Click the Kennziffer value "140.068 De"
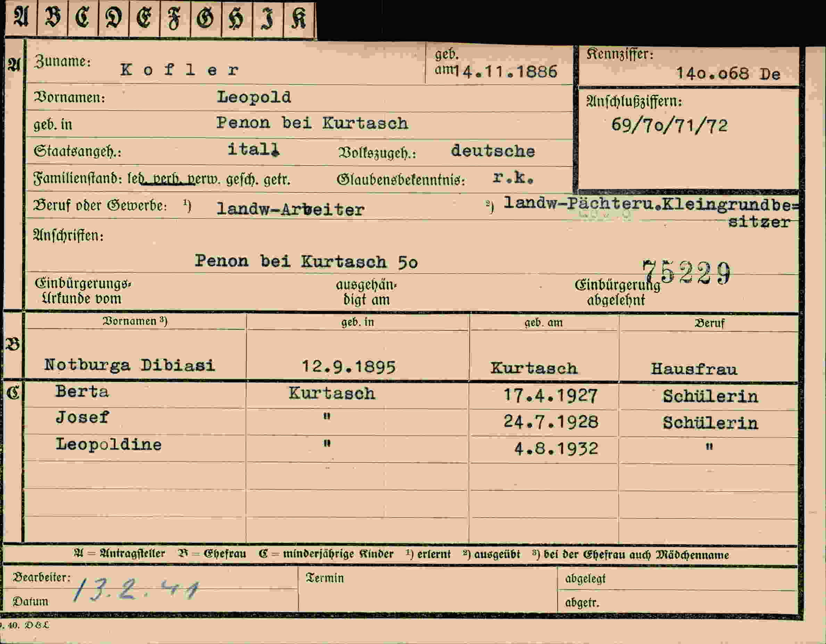826x644 pixels. point(728,73)
